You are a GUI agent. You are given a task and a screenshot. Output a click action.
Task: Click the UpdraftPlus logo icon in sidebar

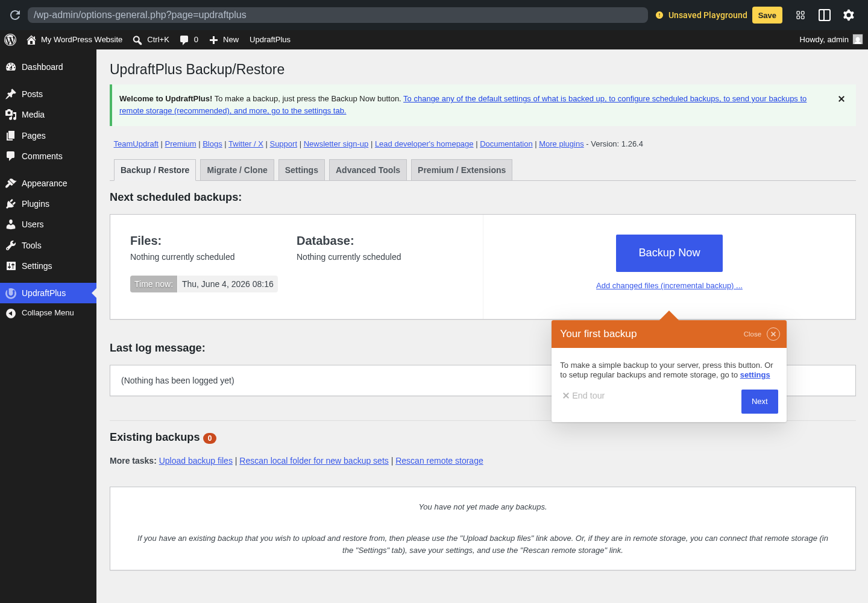tap(11, 293)
